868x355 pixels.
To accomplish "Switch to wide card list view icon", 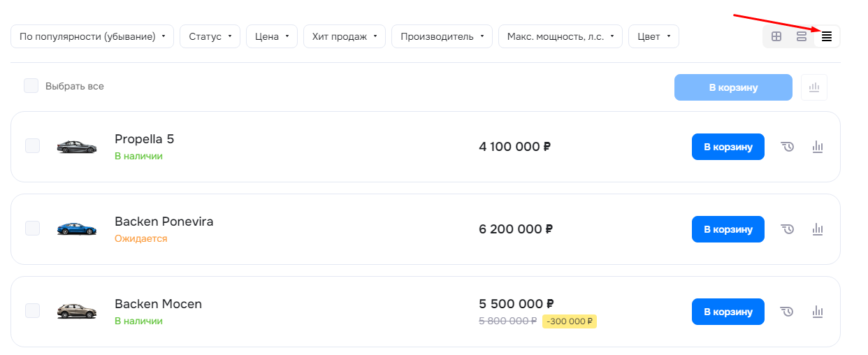I will 802,36.
